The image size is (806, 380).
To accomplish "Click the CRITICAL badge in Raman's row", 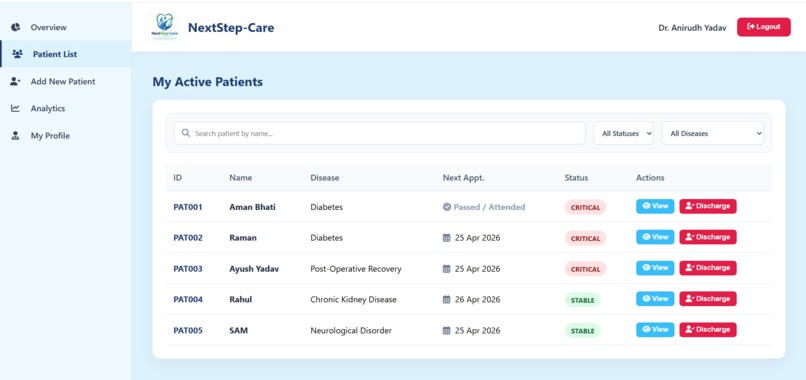I will point(585,238).
